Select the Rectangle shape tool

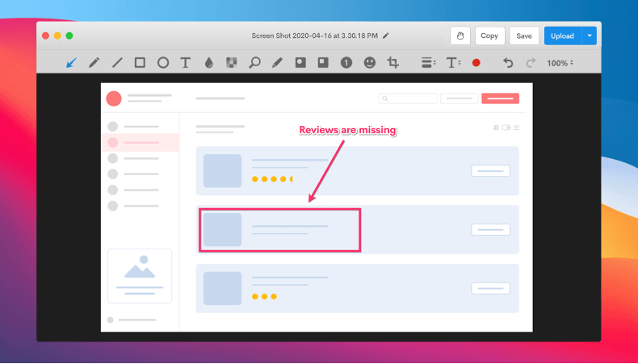click(140, 62)
